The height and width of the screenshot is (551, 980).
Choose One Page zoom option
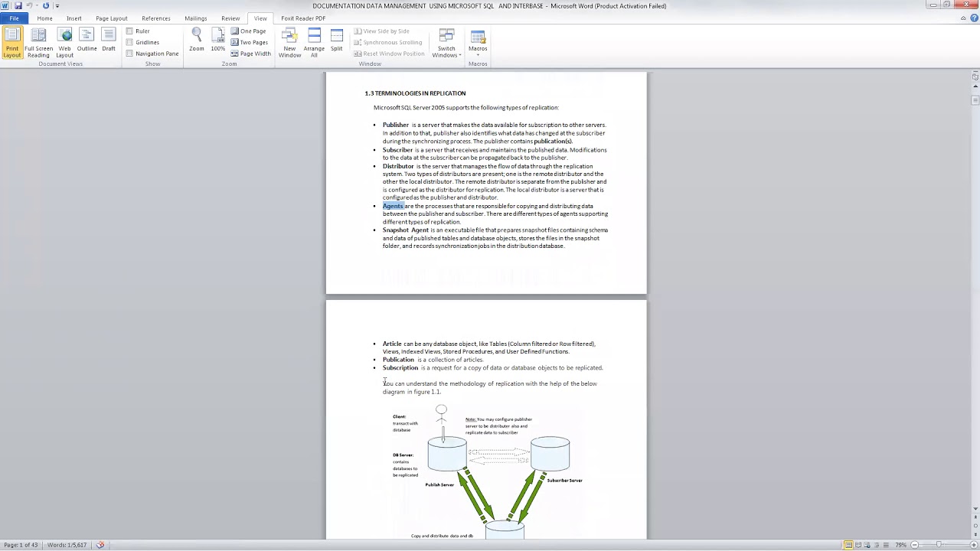pyautogui.click(x=249, y=31)
